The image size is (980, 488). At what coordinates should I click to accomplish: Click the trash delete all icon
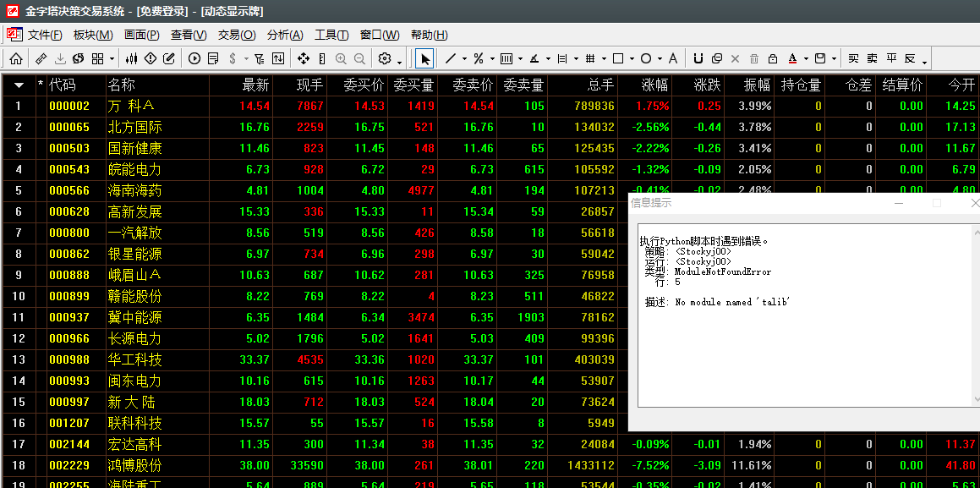pos(754,58)
